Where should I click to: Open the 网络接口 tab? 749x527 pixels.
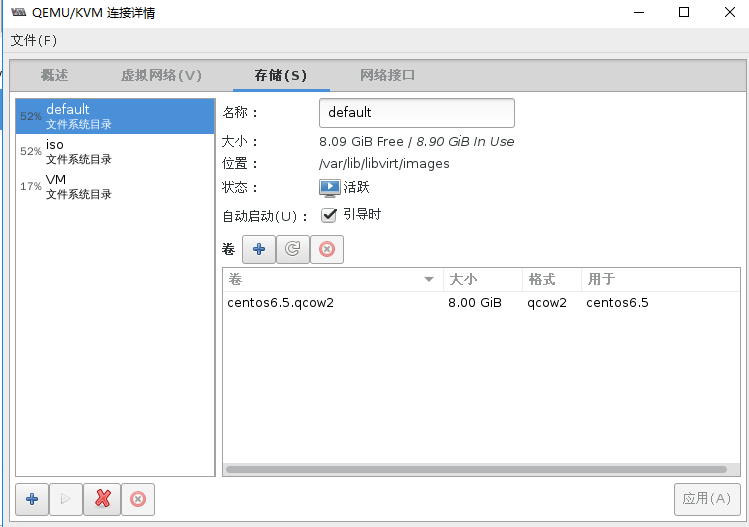(x=387, y=75)
